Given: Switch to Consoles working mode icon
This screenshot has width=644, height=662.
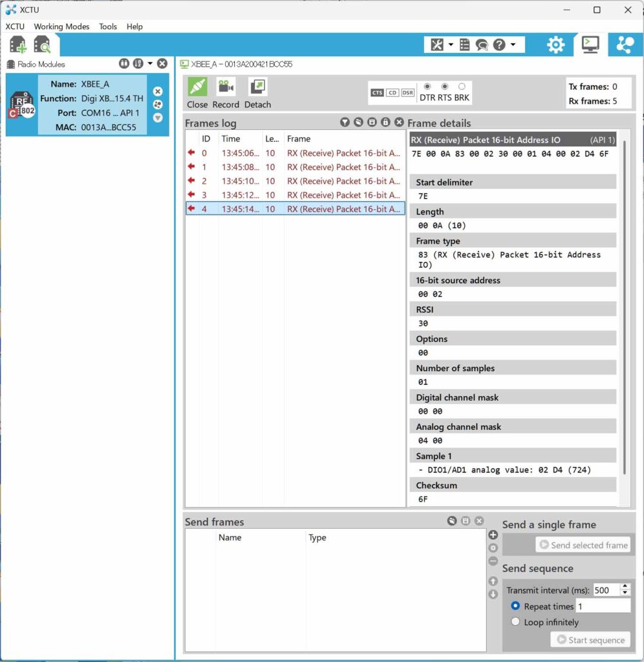Looking at the screenshot, I should pos(590,45).
